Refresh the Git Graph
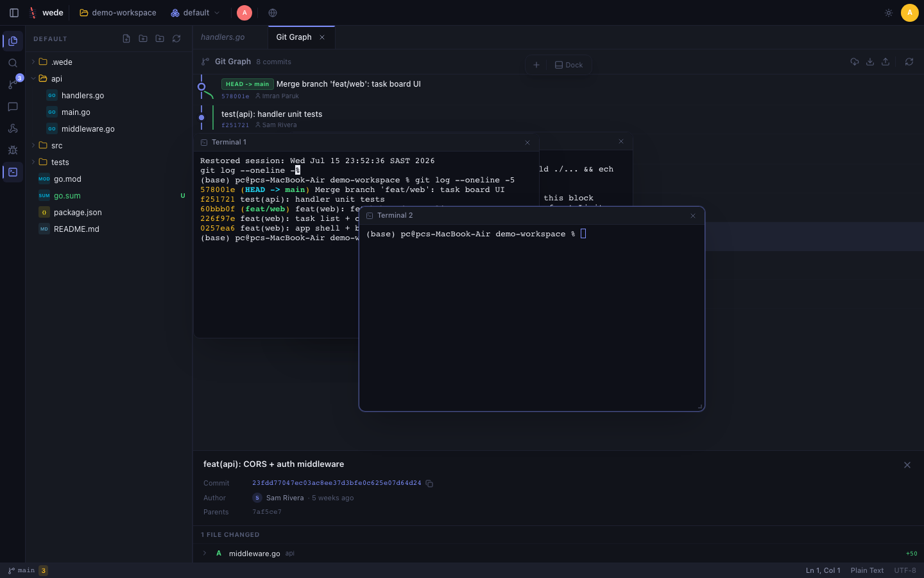 click(x=909, y=62)
